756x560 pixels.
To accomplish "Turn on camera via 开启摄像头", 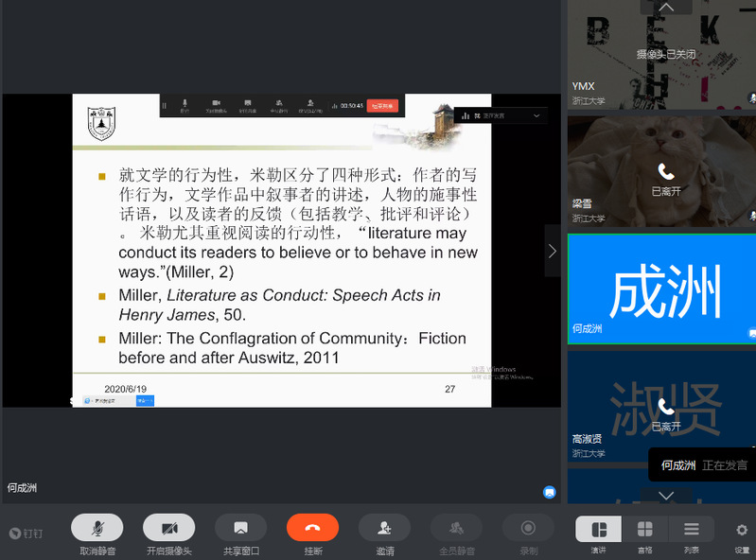I will 168,528.
